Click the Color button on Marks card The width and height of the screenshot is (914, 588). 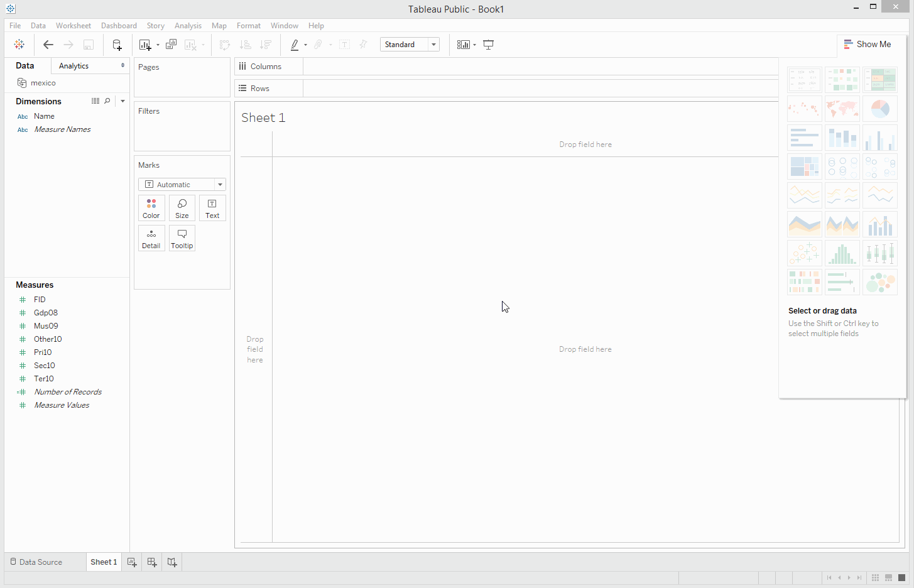click(151, 208)
